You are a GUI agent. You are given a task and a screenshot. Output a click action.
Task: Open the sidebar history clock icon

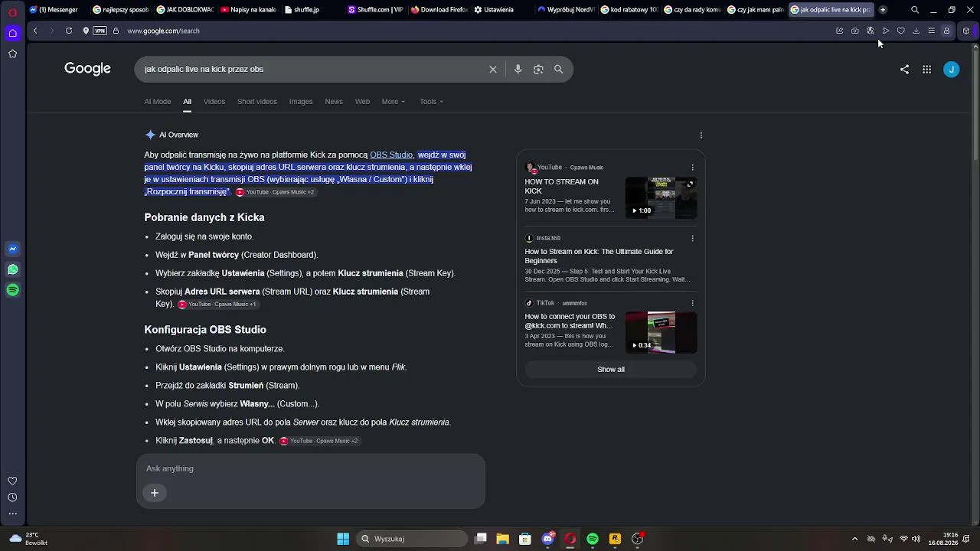(x=12, y=497)
